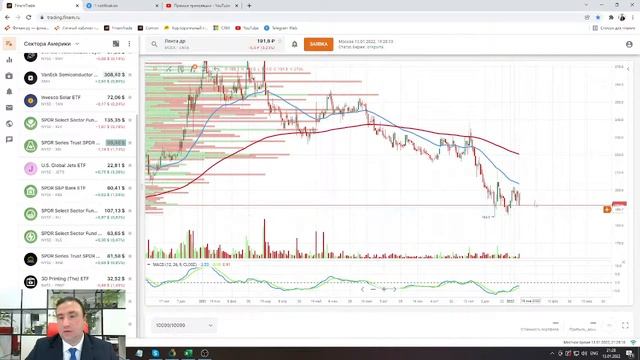Open the FinamTrade bookmark
640x360 pixels.
118,28
